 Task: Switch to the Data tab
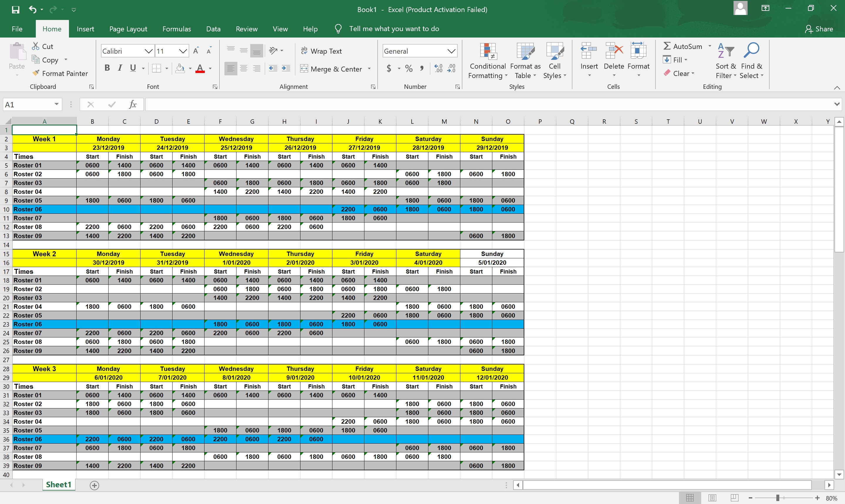(x=213, y=29)
